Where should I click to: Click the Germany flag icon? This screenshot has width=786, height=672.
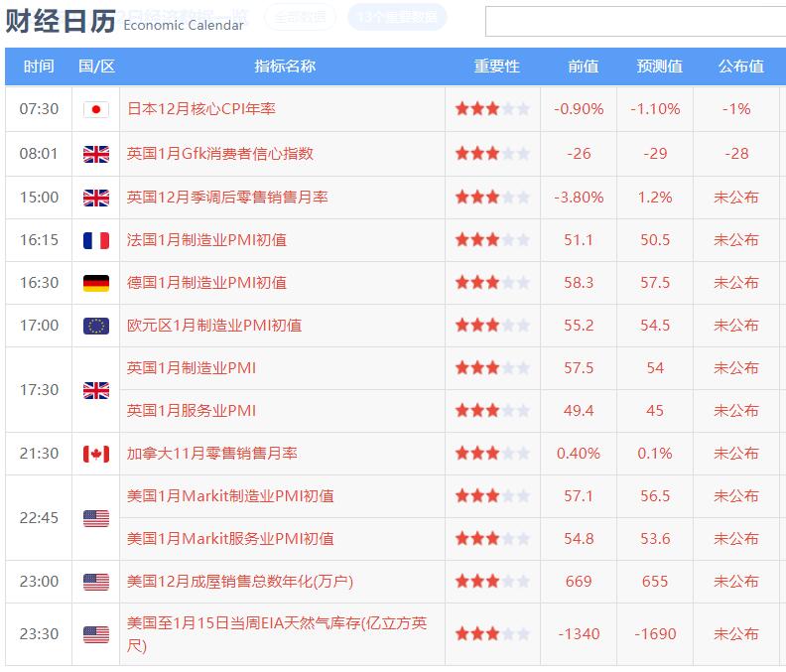coord(96,283)
